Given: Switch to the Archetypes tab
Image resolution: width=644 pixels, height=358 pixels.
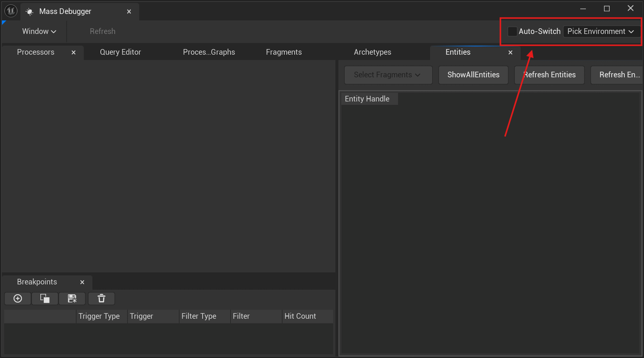Looking at the screenshot, I should [372, 52].
